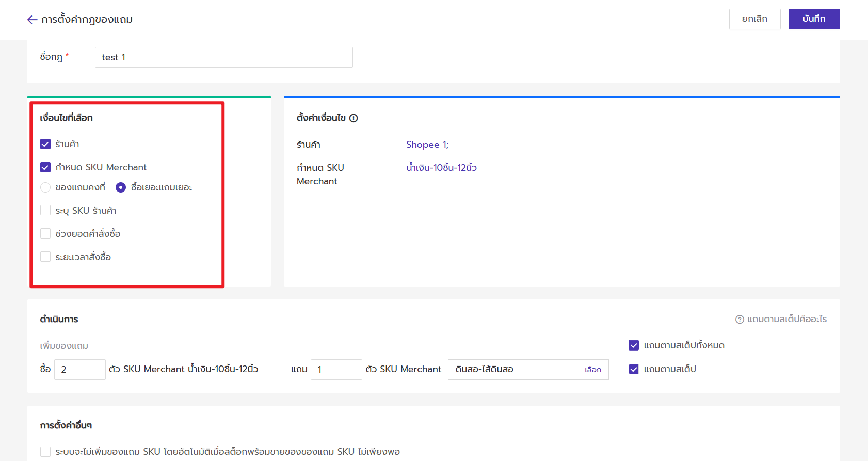This screenshot has width=868, height=461.
Task: Enable the ช่วงยอดคำสั่งซื้อ checkbox
Action: click(45, 234)
